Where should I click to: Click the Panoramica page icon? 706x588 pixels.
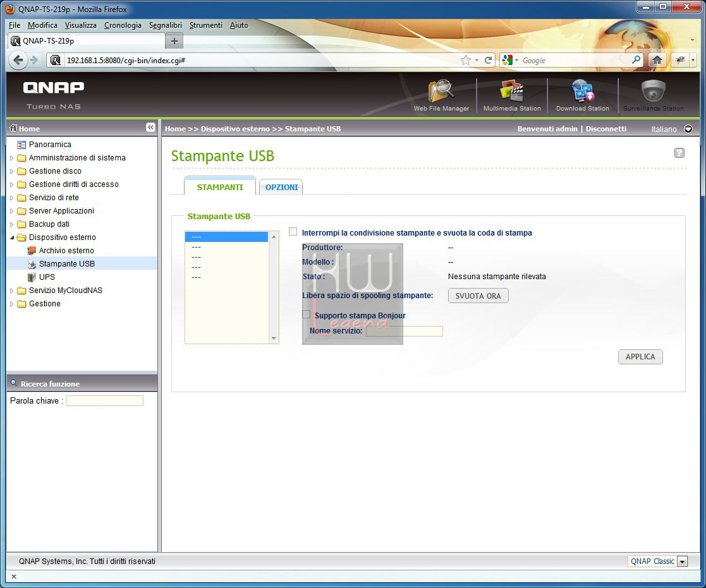21,145
